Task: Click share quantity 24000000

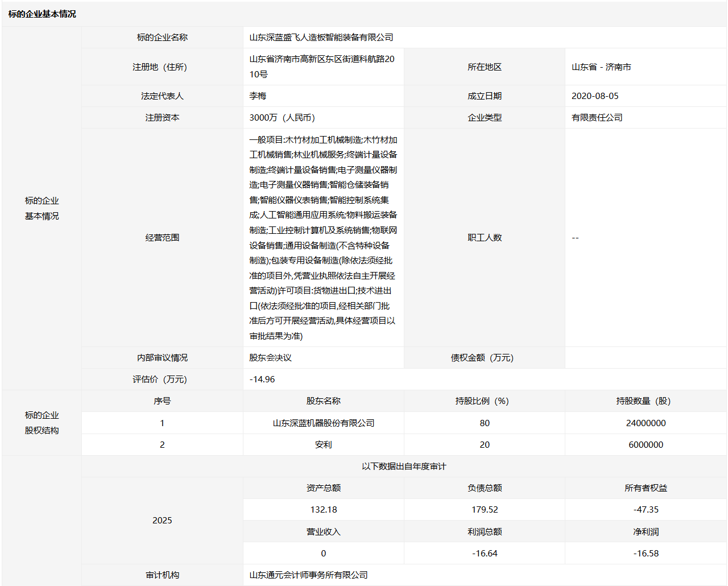Action: [646, 423]
